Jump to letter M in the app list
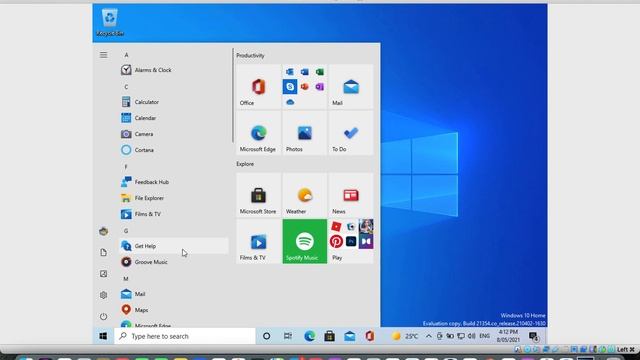This screenshot has width=640, height=360. [126, 278]
